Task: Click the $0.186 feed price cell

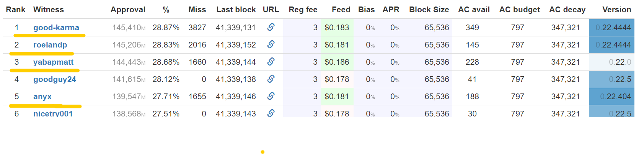Action: point(337,62)
